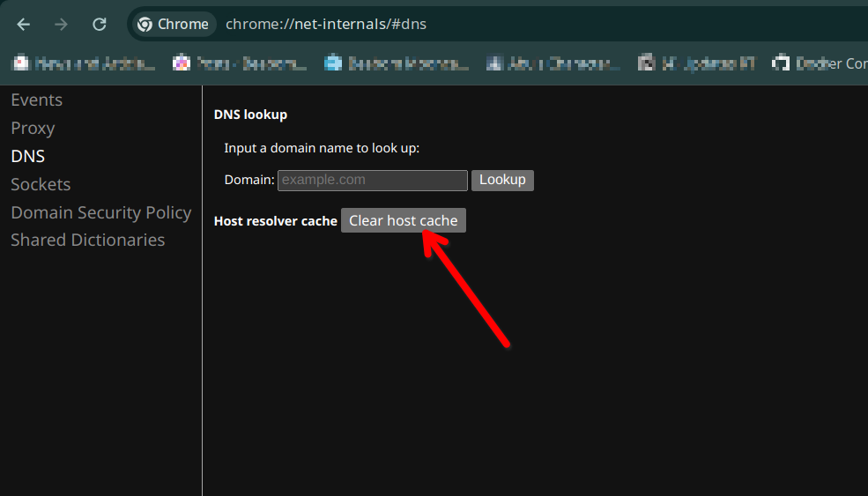Click the 'Domain:' label

coord(249,180)
